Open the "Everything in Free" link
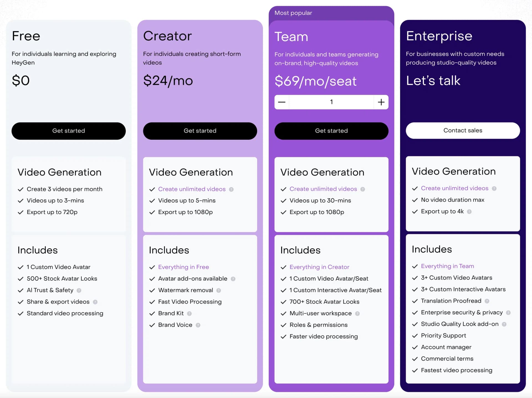Viewport: 532px width, 398px height. coord(183,267)
